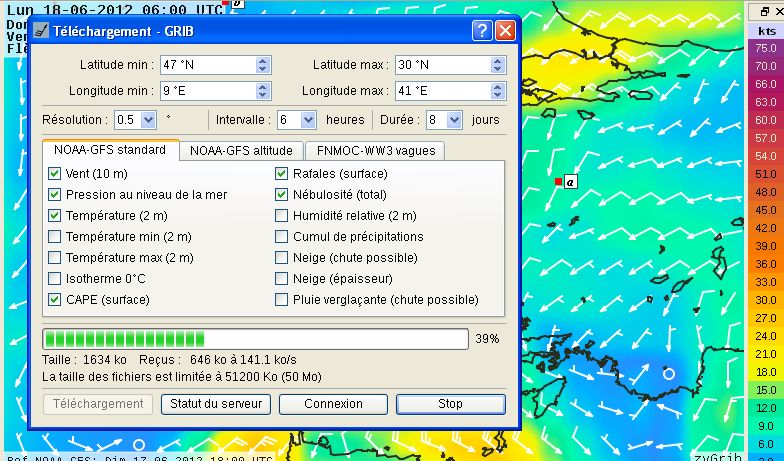Switch to NOAA-GFS altitude tab
Screen dimensions: 784x461
click(x=241, y=151)
